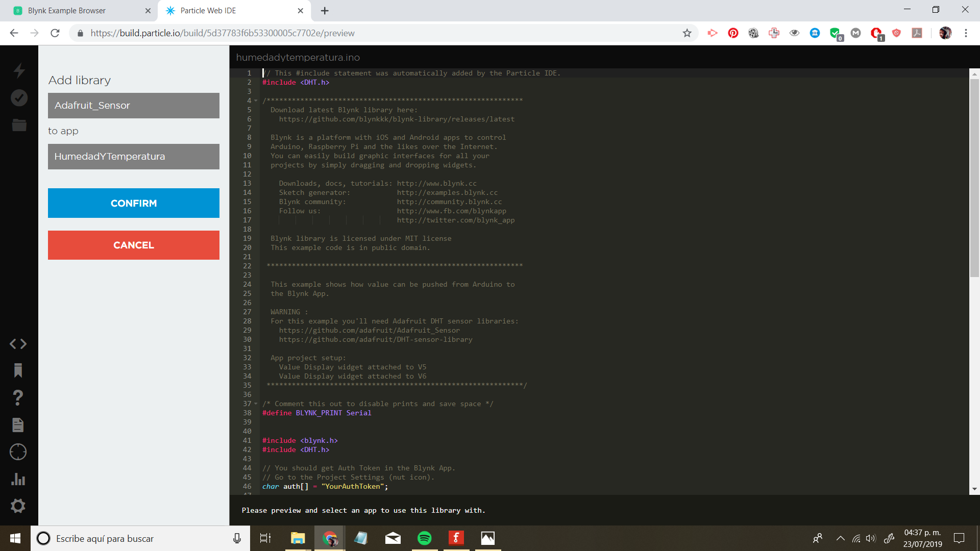Confirm adding the library

click(x=134, y=203)
